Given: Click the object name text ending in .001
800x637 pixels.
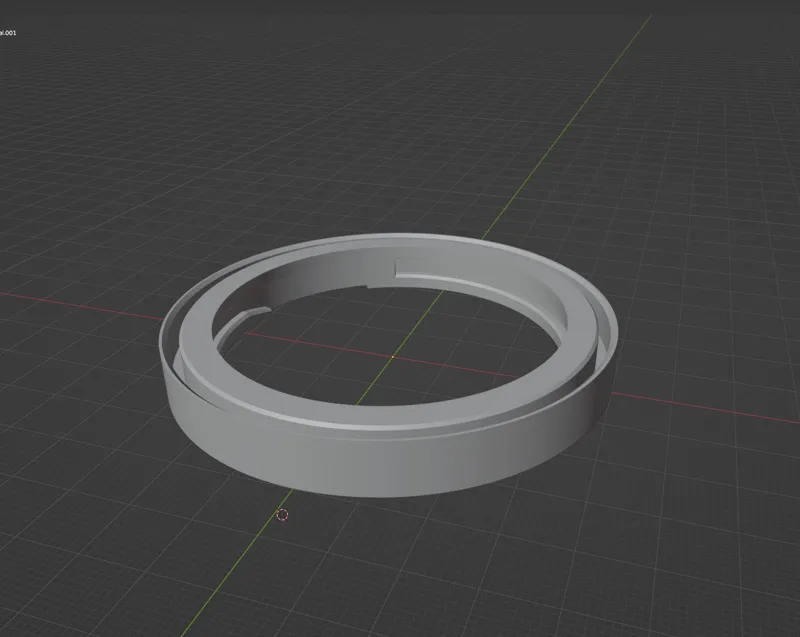Looking at the screenshot, I should coord(8,33).
